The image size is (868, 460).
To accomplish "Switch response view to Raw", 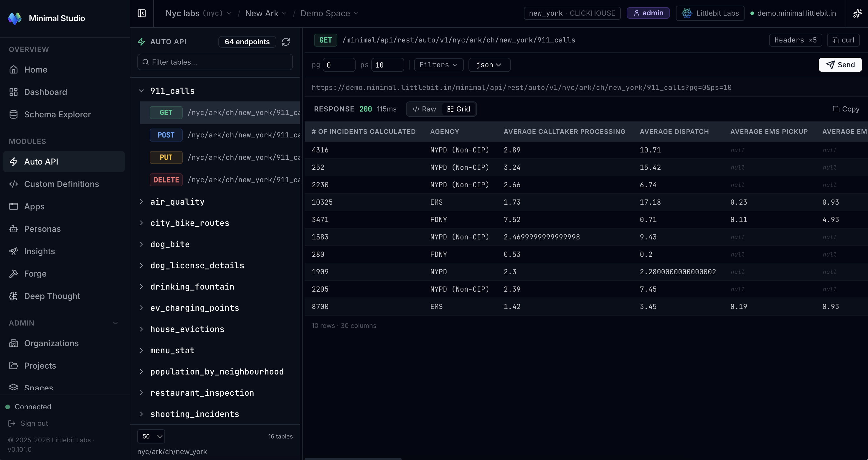I will [x=424, y=109].
